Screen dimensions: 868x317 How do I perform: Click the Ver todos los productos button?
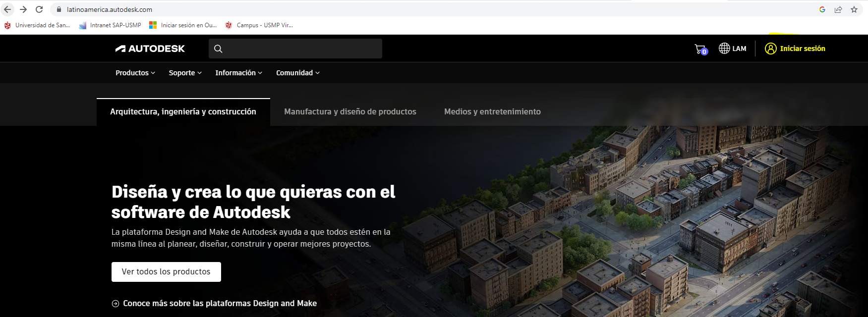point(166,272)
